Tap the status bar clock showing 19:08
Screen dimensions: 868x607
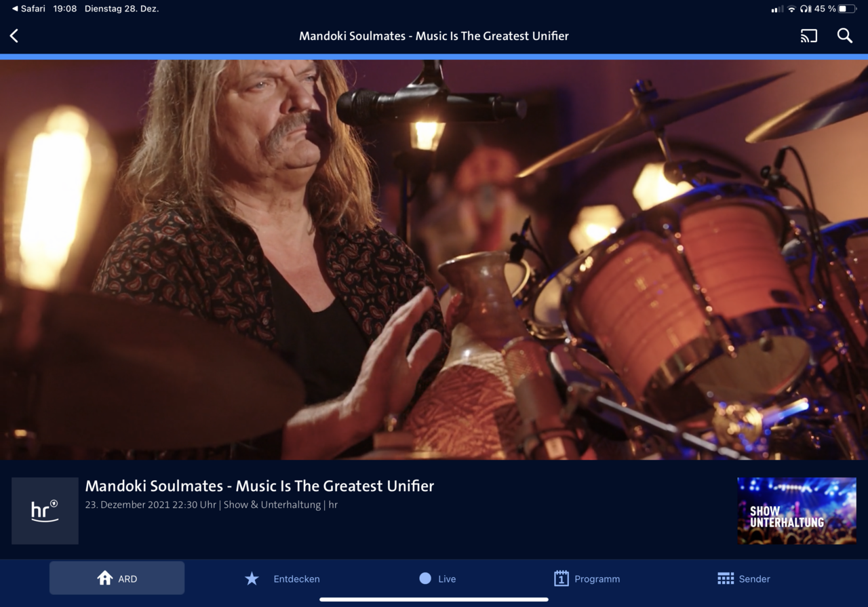click(65, 9)
